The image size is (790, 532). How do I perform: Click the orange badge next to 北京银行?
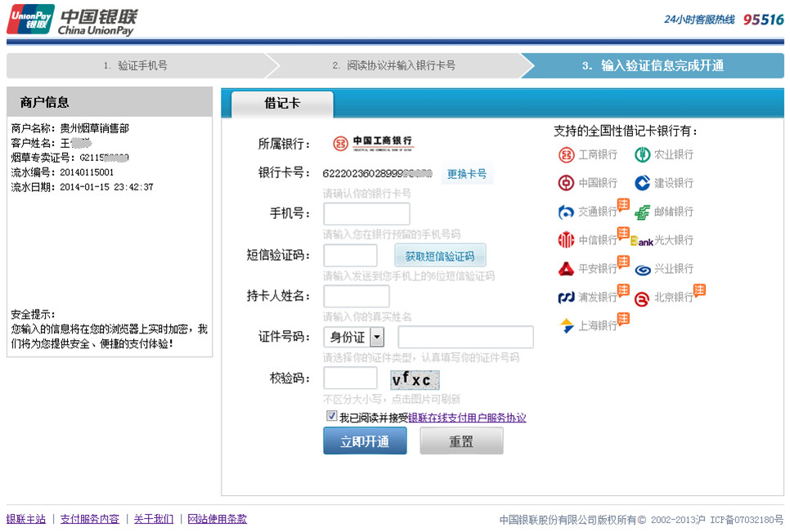(699, 290)
